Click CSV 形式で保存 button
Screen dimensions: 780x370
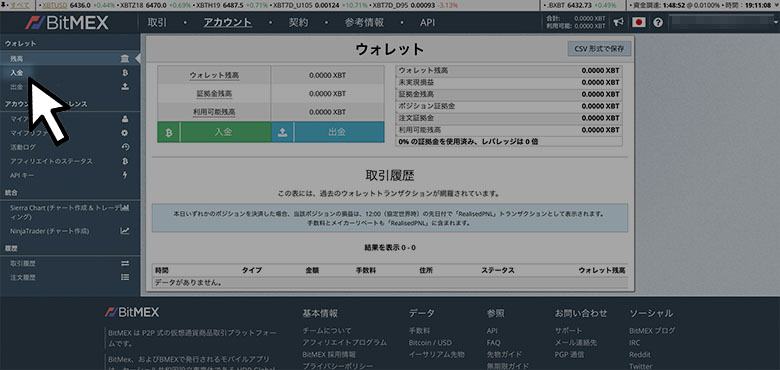(x=599, y=49)
